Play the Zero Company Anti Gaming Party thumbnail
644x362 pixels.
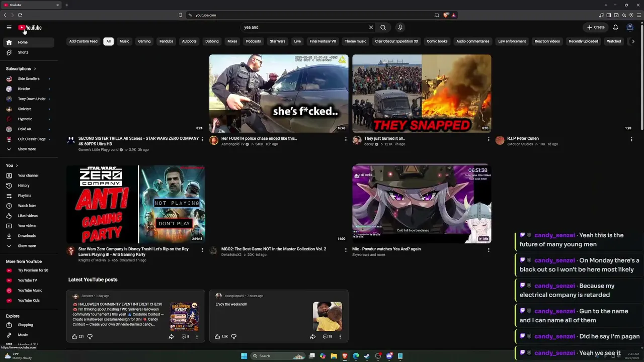tap(136, 204)
